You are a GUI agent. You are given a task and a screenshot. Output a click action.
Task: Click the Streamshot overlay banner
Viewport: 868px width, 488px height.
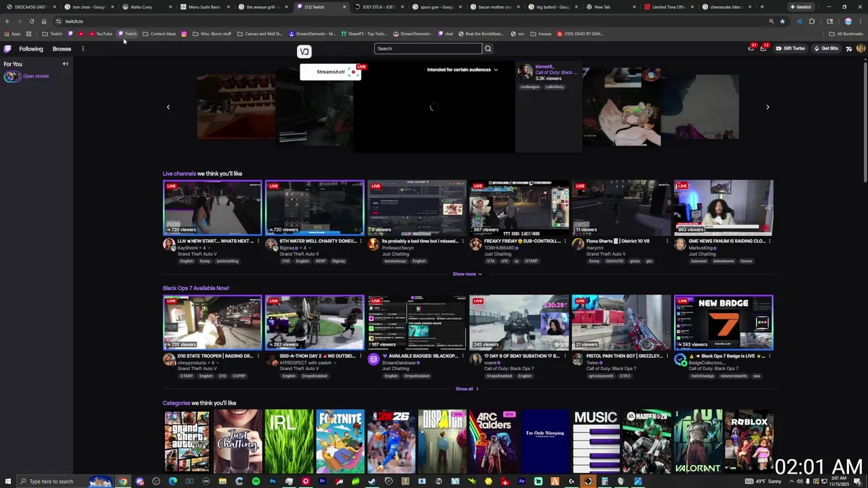[330, 72]
